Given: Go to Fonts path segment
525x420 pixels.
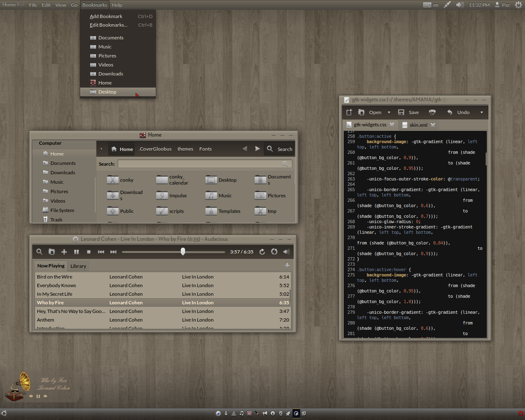Looking at the screenshot, I should click(205, 149).
